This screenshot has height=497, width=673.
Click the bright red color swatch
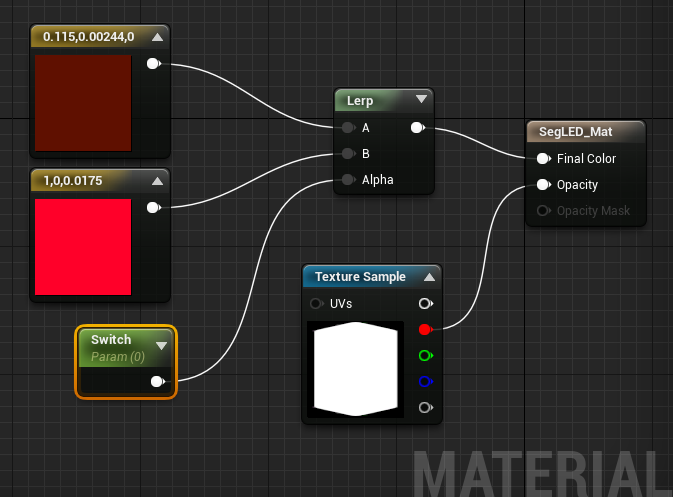tap(83, 247)
